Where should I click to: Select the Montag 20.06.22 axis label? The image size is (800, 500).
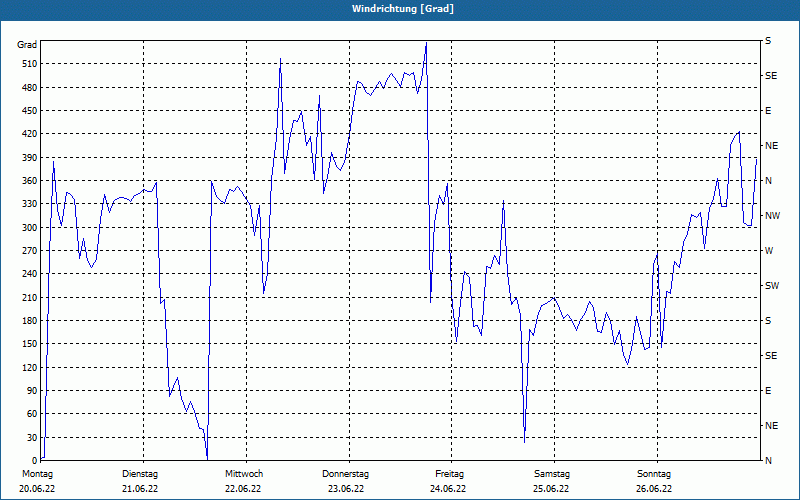pos(37,481)
